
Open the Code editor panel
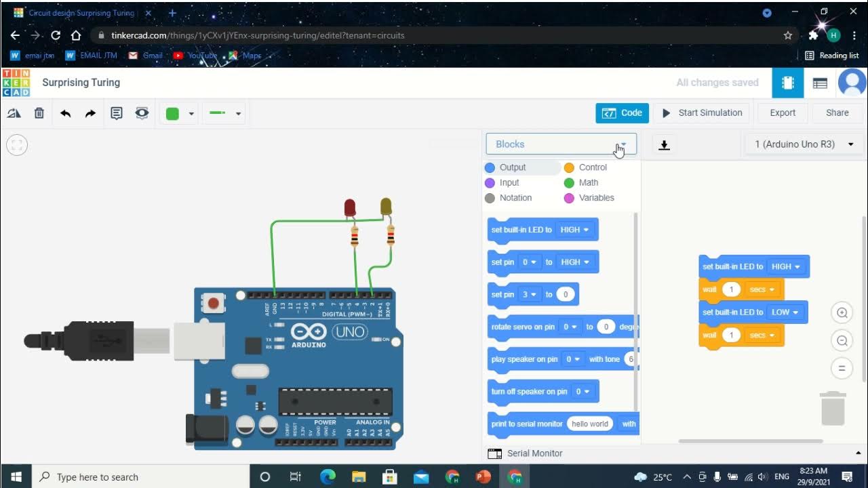coord(622,113)
